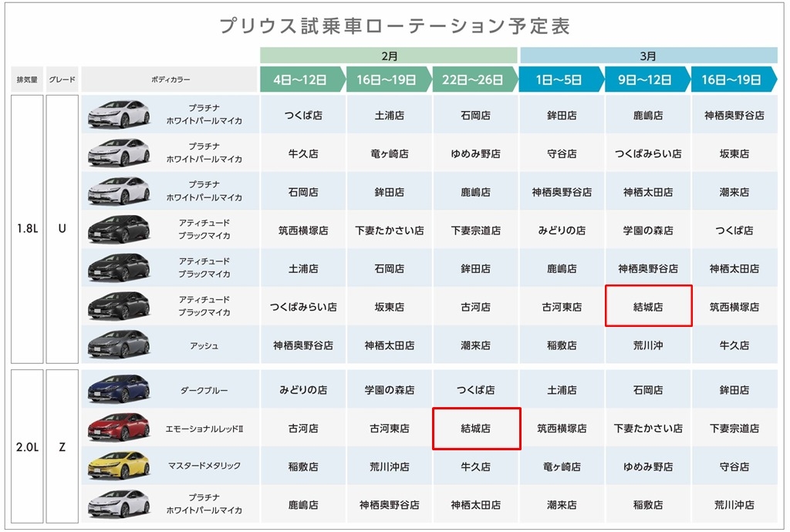Click 学園の森店 under February 16日〜19日
790x532 pixels.
389,390
